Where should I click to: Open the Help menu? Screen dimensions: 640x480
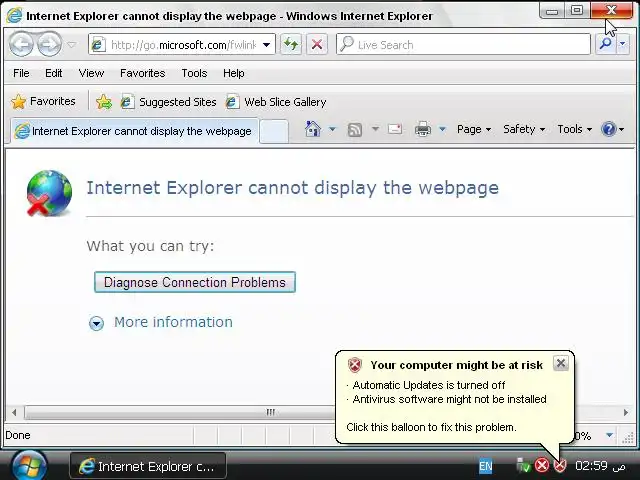[233, 73]
